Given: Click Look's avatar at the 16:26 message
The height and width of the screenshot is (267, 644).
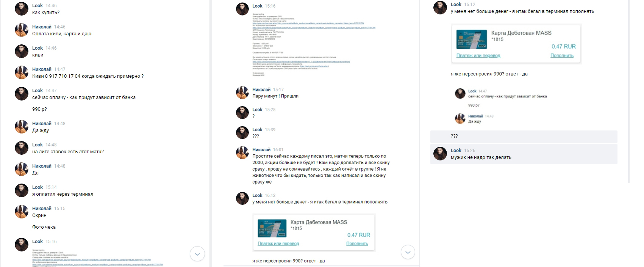Looking at the screenshot, I should 440,154.
